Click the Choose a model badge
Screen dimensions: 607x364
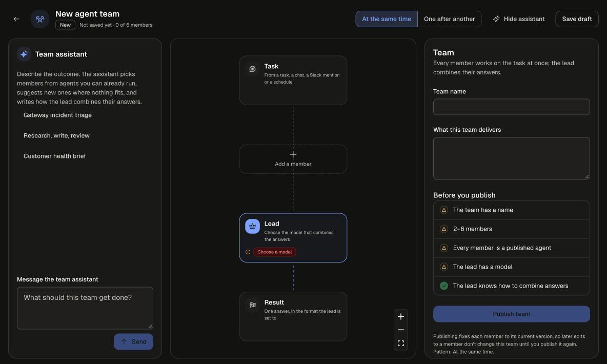click(x=274, y=252)
